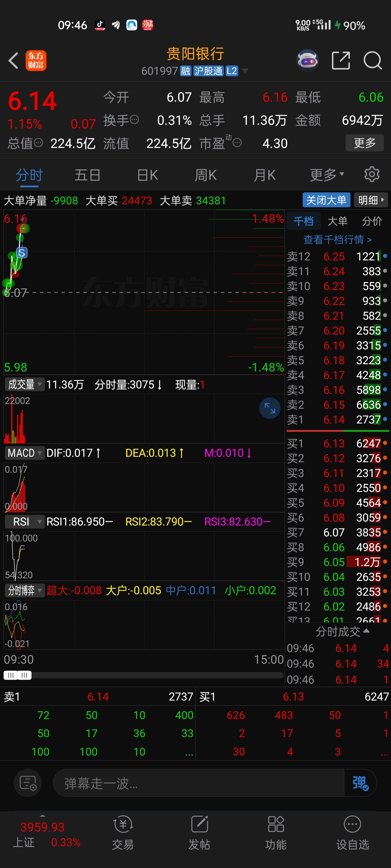Tap the L2 level badge
This screenshot has width=391, height=868.
pos(232,71)
